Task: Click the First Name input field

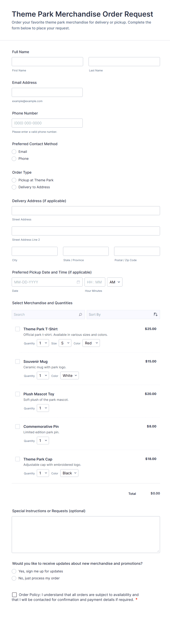Action: click(x=47, y=62)
